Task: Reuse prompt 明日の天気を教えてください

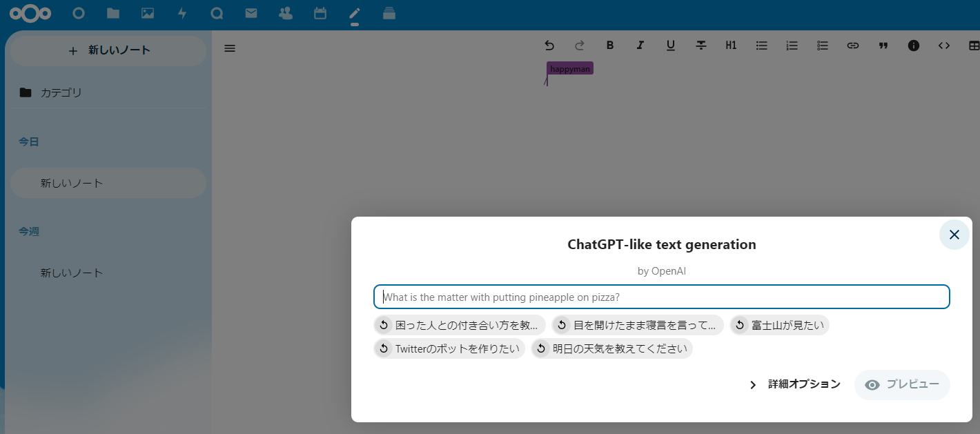Action: tap(611, 348)
